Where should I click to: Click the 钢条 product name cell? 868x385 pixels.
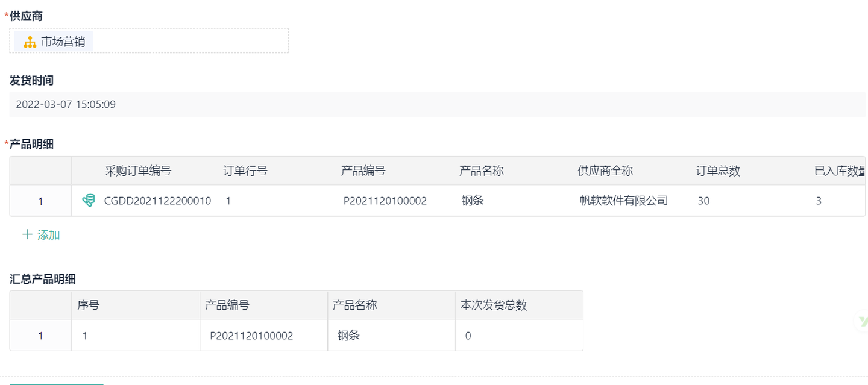coord(473,200)
